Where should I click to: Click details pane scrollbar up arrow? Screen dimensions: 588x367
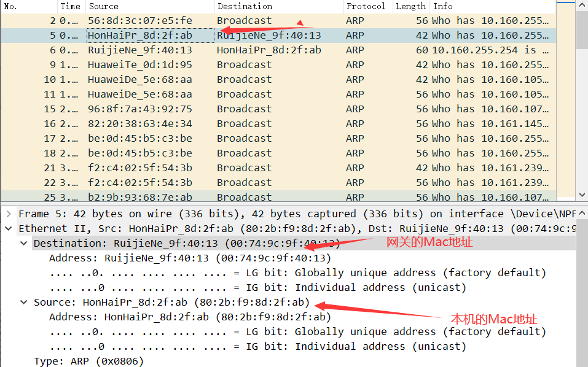(x=582, y=213)
